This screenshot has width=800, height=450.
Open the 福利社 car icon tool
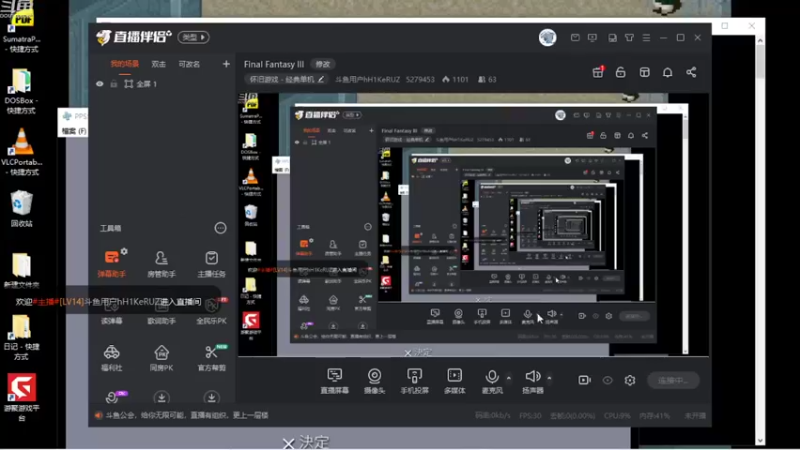[112, 357]
